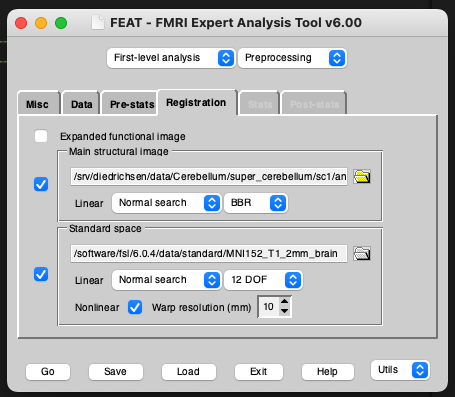The image size is (455, 397).
Task: Click the Go button
Action: pos(48,372)
